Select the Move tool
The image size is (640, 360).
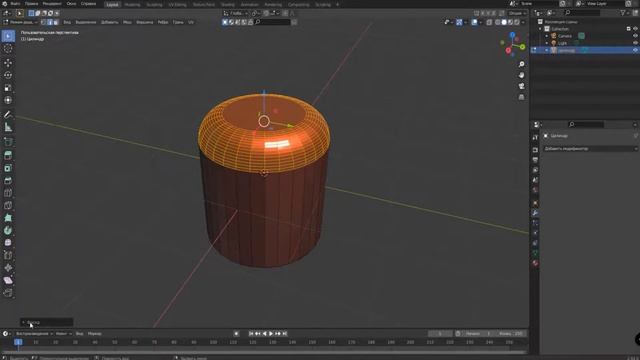pyautogui.click(x=8, y=63)
